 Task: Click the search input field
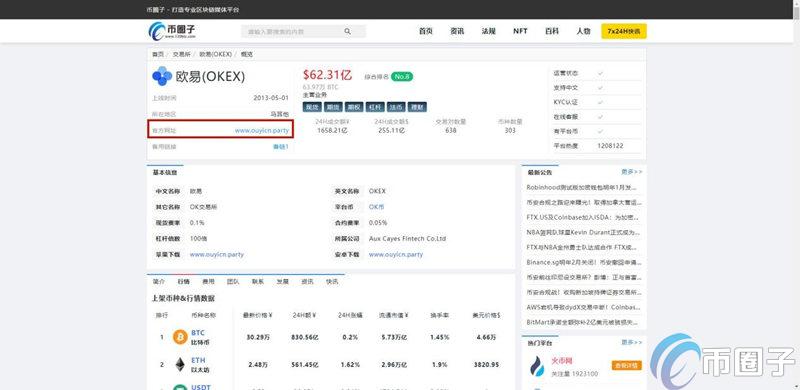(x=303, y=31)
